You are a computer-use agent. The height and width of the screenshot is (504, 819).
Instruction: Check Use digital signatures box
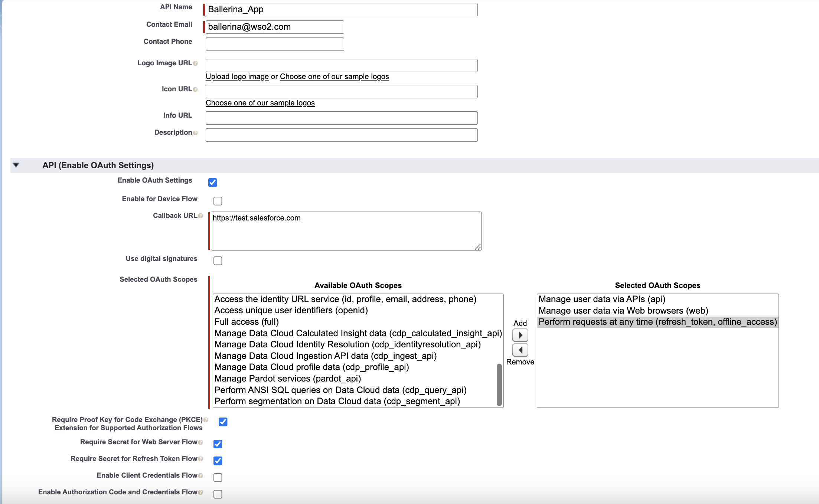(218, 261)
